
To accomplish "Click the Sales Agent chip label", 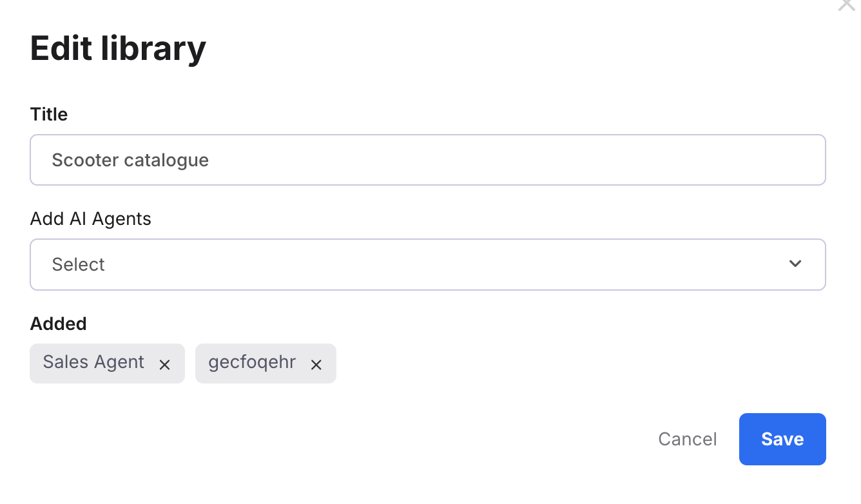I will click(x=93, y=362).
